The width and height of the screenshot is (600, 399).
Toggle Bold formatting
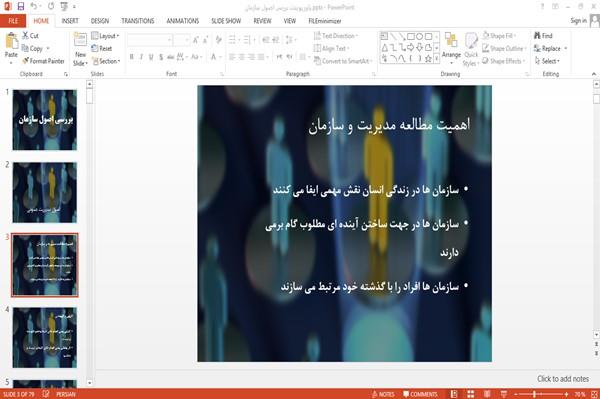132,57
